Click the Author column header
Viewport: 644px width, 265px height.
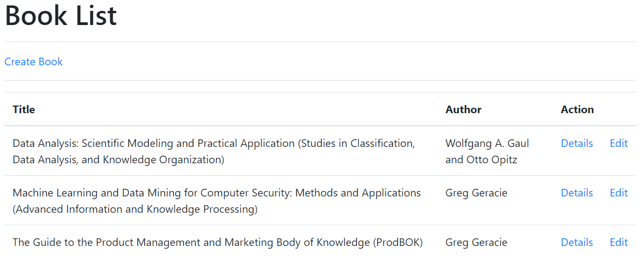pos(463,109)
